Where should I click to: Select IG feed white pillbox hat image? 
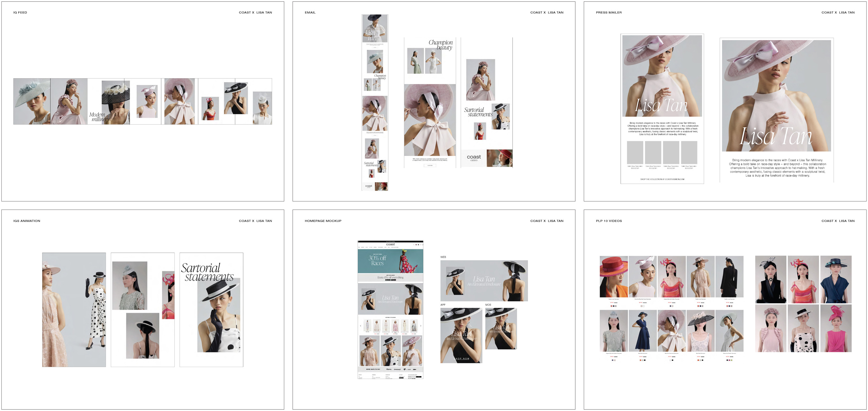[x=262, y=108]
